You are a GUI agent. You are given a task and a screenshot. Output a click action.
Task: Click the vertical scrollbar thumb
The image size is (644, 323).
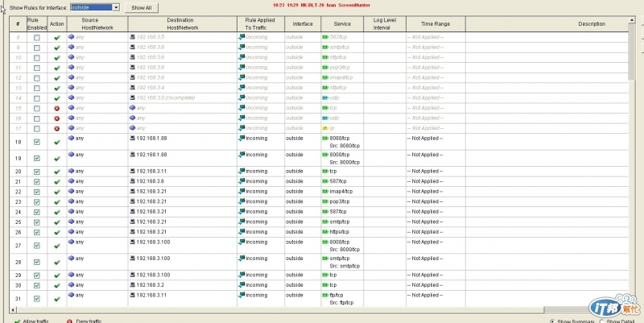point(632,52)
